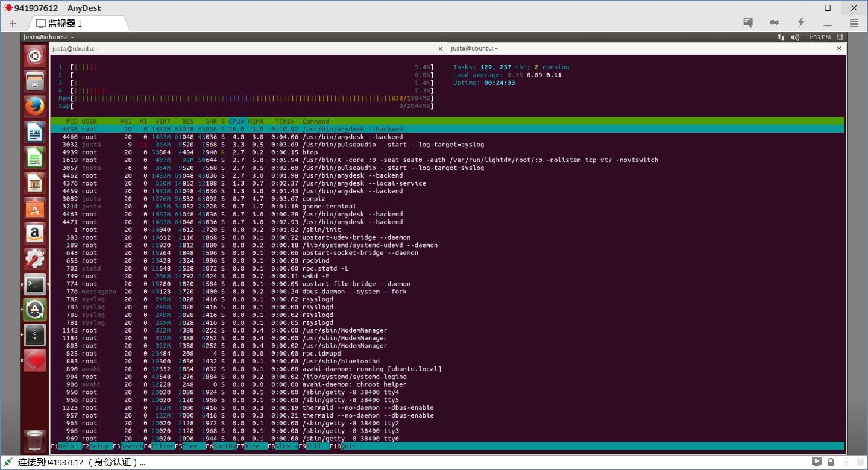Viewport: 868px width, 470px height.
Task: Open the AnyDesk hamburger menu
Action: coord(854,23)
